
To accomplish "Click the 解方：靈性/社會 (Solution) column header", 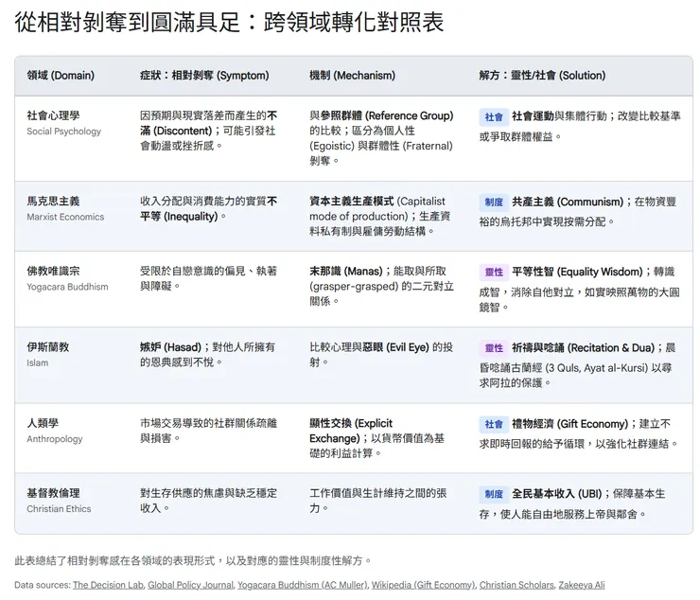I will click(x=542, y=75).
